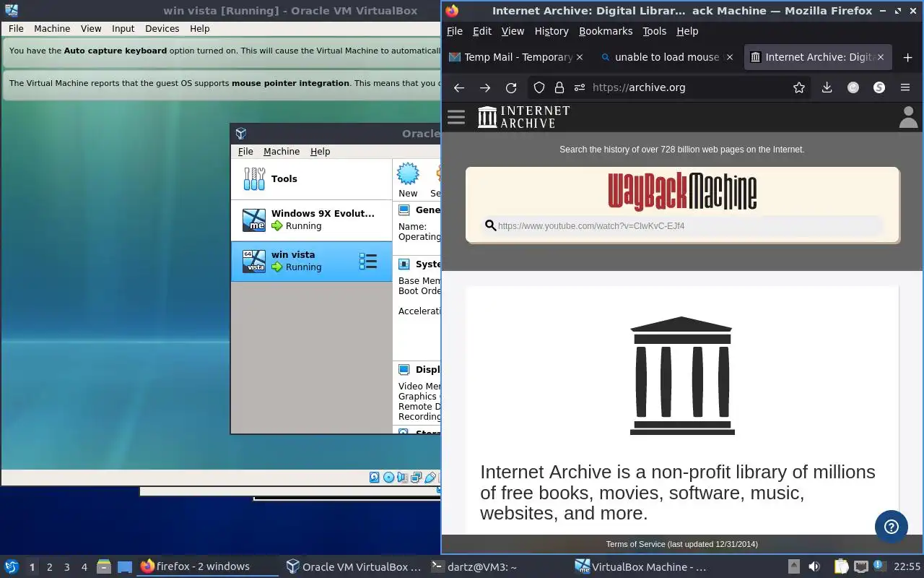
Task: Open win vista machine tools list icon
Action: click(368, 262)
